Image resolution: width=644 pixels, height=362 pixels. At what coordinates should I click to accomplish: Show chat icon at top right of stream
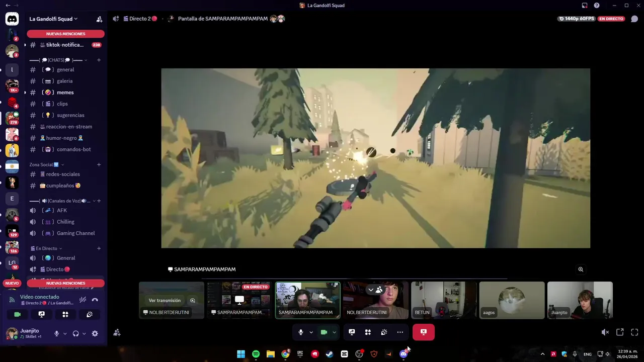(x=634, y=19)
